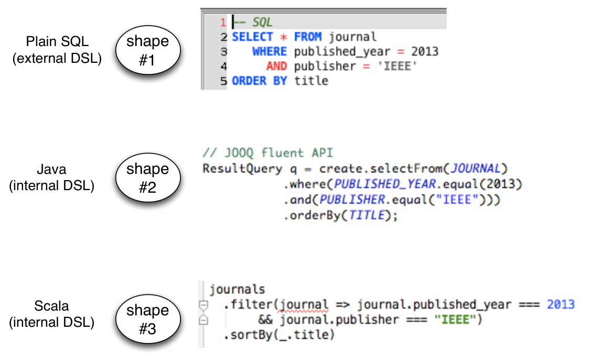Click the ".orderBy(TITLE);" line
The height and width of the screenshot is (364, 591).
click(x=341, y=215)
